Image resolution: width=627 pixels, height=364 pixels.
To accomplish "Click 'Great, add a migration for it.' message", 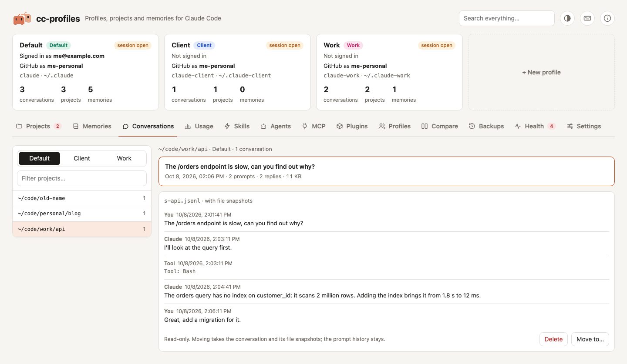I will [x=202, y=320].
